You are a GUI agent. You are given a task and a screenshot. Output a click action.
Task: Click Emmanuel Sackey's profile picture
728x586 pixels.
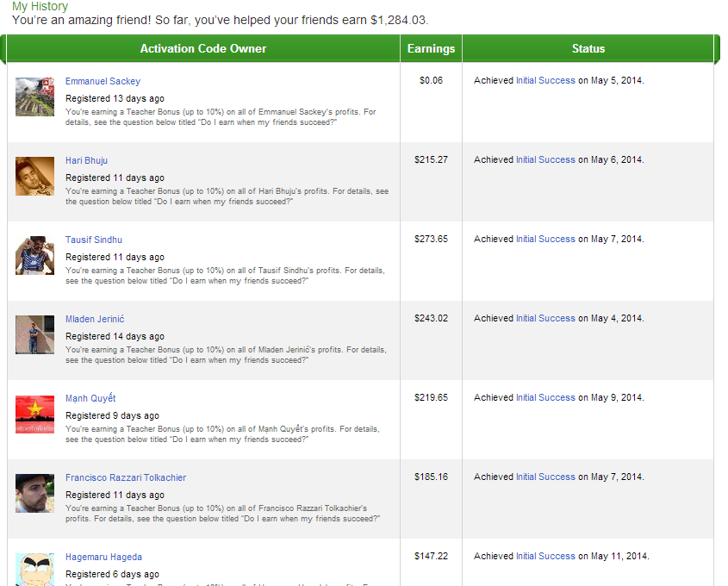(34, 97)
